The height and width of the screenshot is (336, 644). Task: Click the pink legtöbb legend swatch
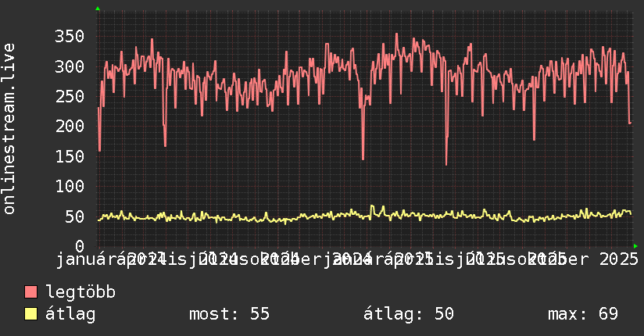[30, 292]
